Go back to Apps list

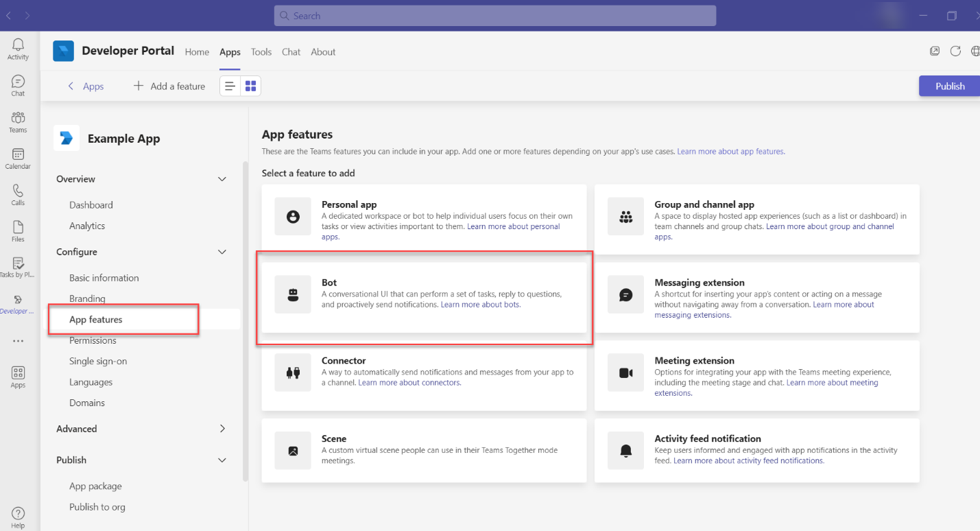coord(85,86)
